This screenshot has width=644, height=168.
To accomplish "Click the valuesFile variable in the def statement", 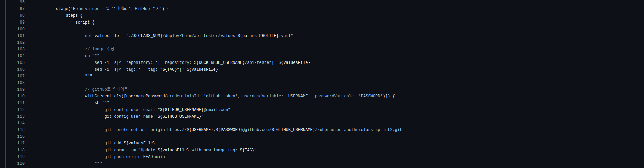I will tap(107, 36).
